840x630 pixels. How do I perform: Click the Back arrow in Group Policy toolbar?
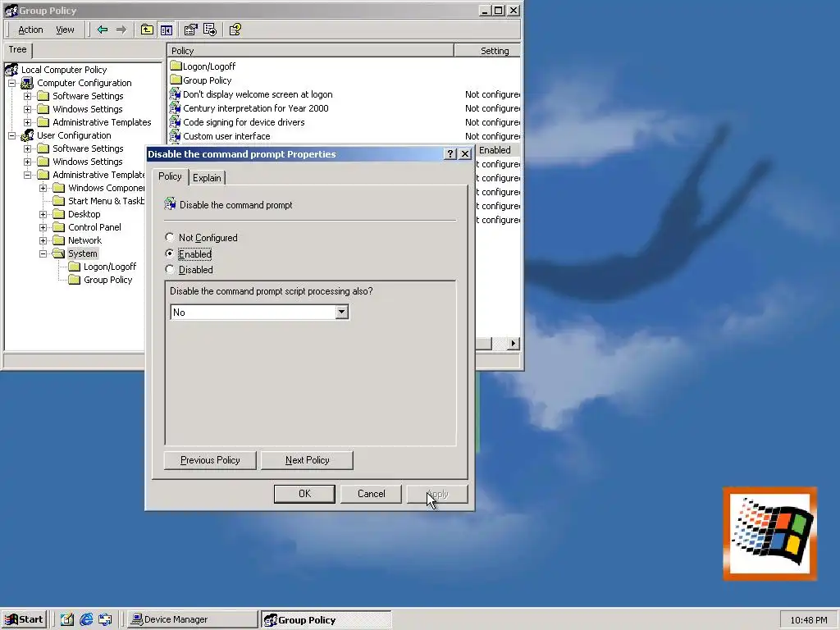pyautogui.click(x=103, y=30)
